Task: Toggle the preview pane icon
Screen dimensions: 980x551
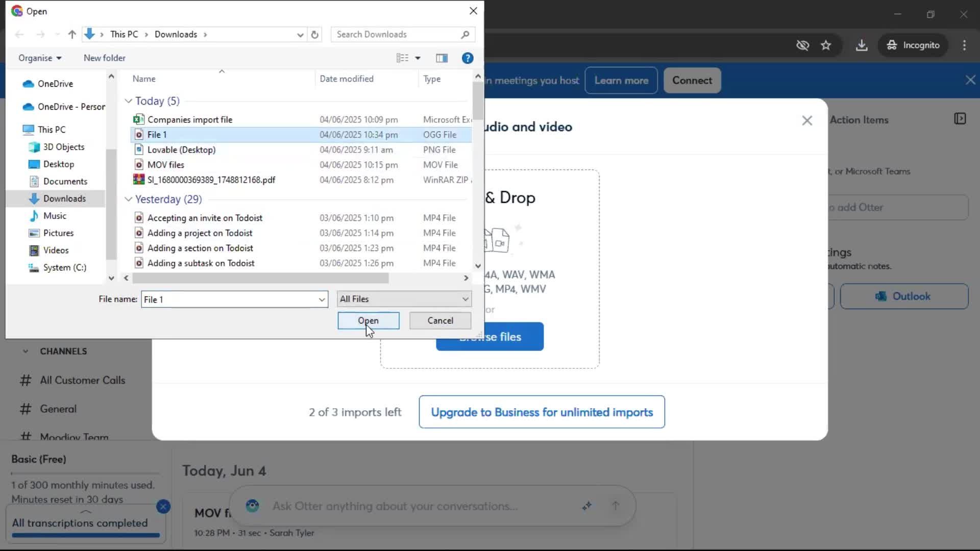Action: [442, 58]
